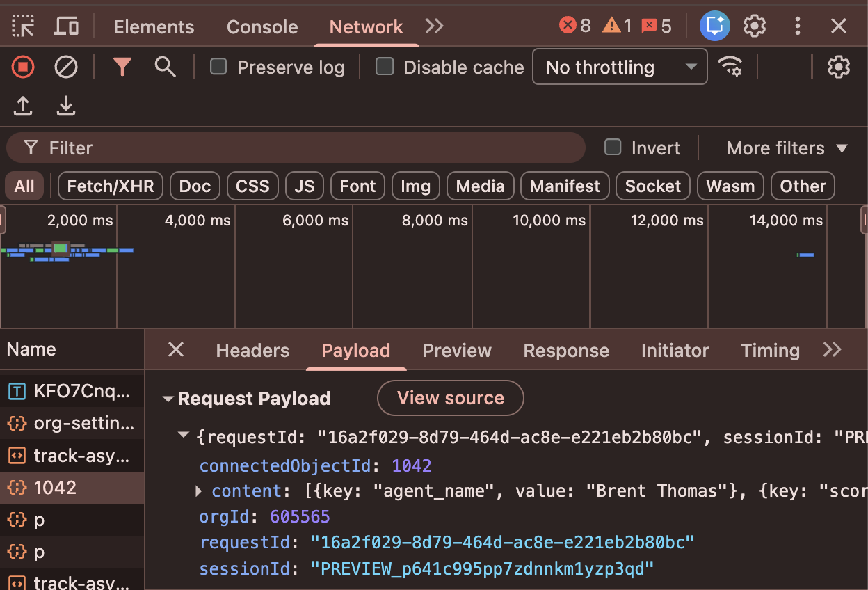Click the inspect element selector icon
Image resolution: width=868 pixels, height=590 pixels.
tap(23, 26)
